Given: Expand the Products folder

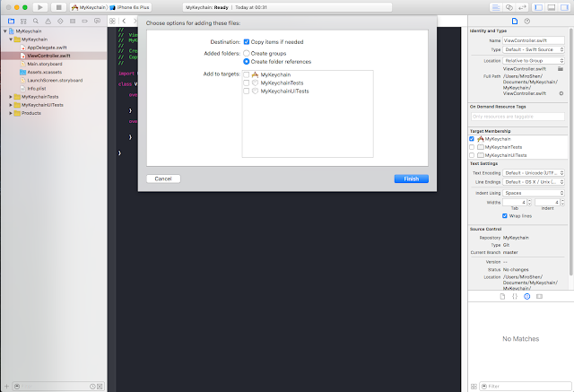Looking at the screenshot, I should coord(11,113).
